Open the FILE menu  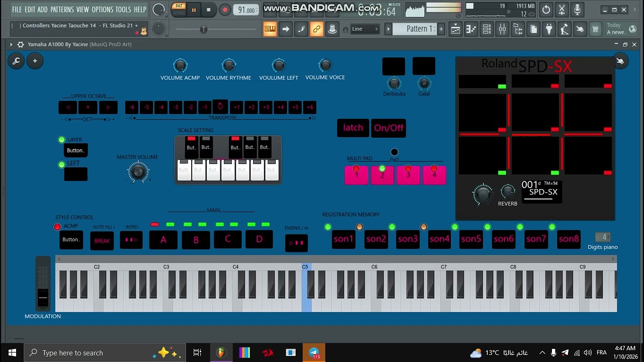tap(17, 10)
